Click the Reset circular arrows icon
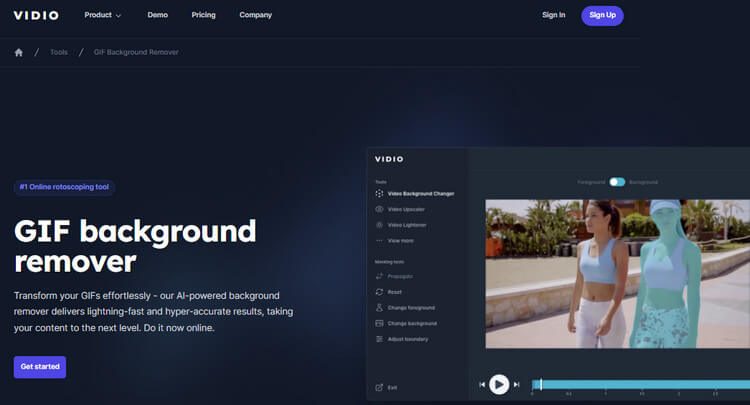Image resolution: width=750 pixels, height=405 pixels. point(379,292)
